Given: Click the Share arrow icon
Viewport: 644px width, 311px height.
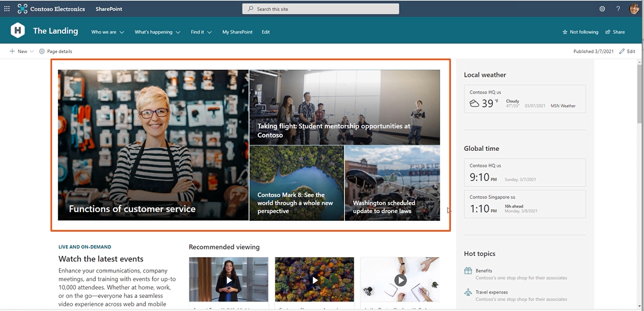Looking at the screenshot, I should pyautogui.click(x=608, y=32).
